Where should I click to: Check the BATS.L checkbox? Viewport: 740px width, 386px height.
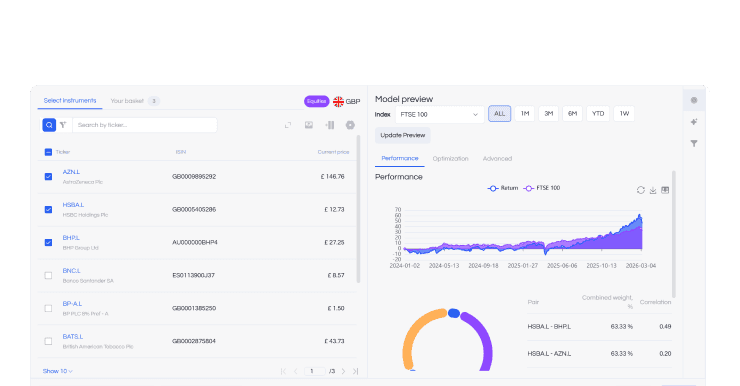[x=48, y=341]
